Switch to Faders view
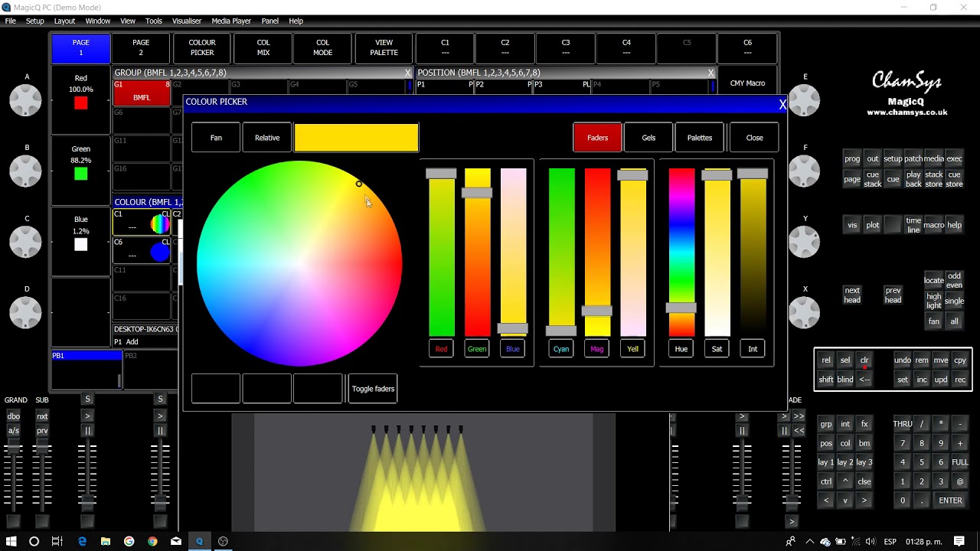 pyautogui.click(x=597, y=138)
